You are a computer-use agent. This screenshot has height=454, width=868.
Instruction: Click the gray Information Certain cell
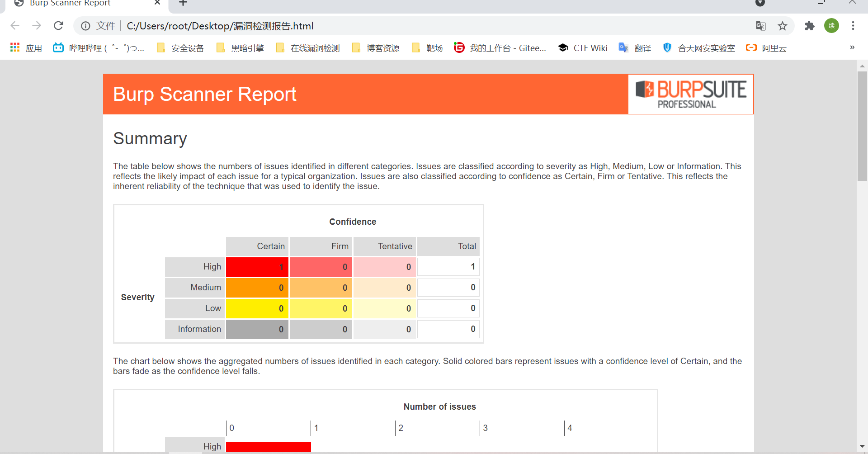pyautogui.click(x=257, y=329)
